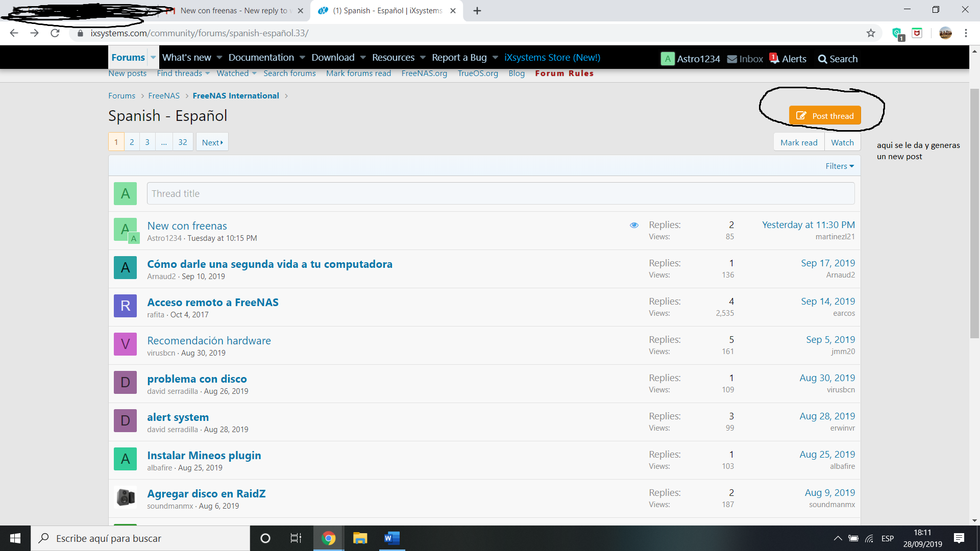Open the What's new menu item
980x551 pixels.
point(187,58)
